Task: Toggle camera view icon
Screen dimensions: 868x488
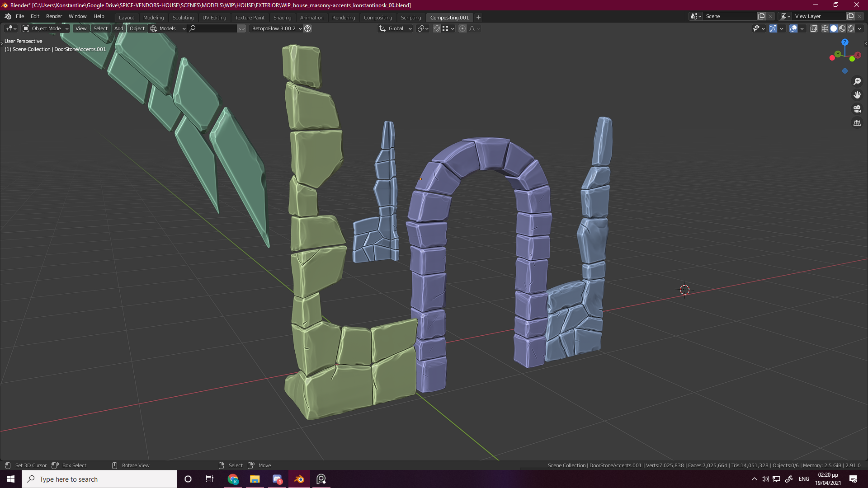Action: [x=857, y=109]
